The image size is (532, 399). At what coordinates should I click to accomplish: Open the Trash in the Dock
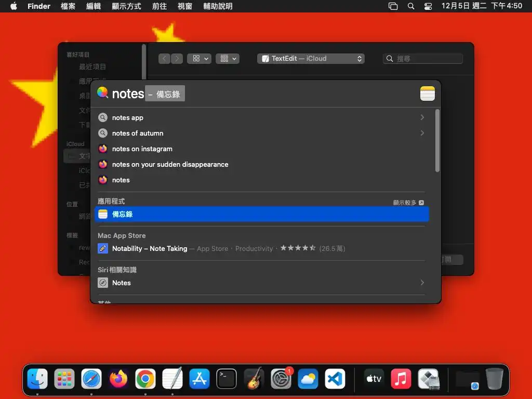point(495,379)
